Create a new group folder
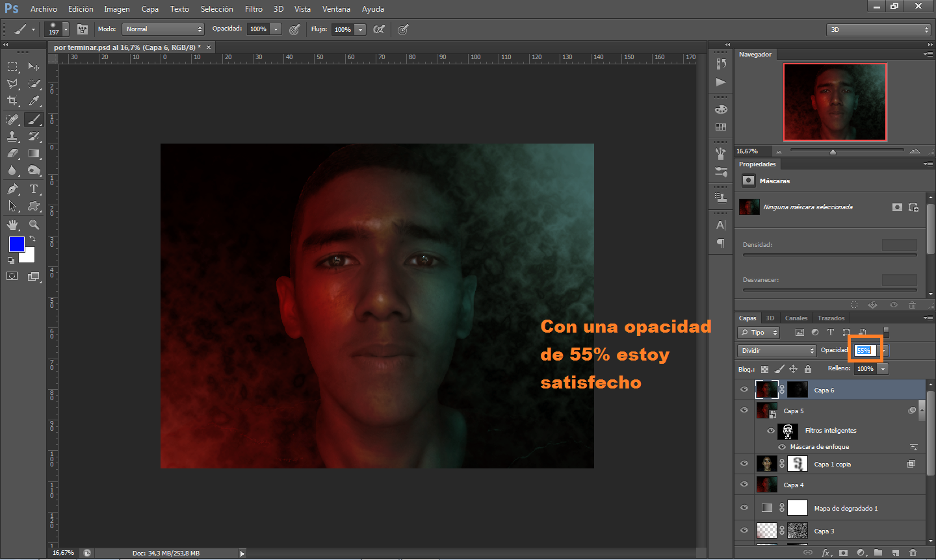 [x=878, y=553]
